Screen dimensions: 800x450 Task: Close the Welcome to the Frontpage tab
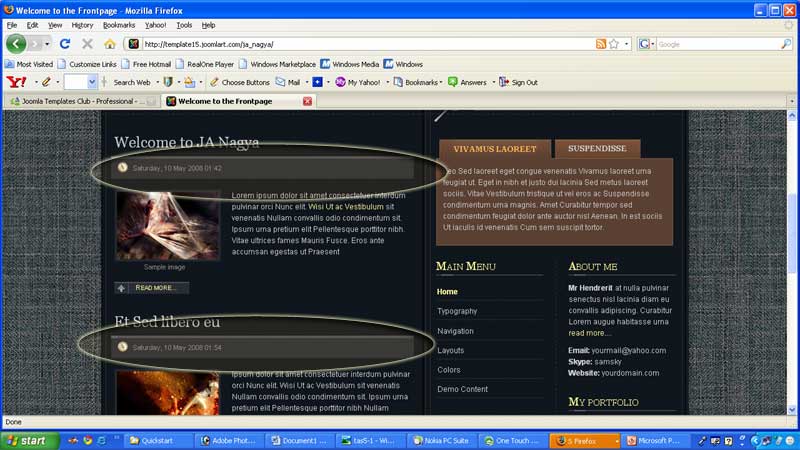(307, 101)
